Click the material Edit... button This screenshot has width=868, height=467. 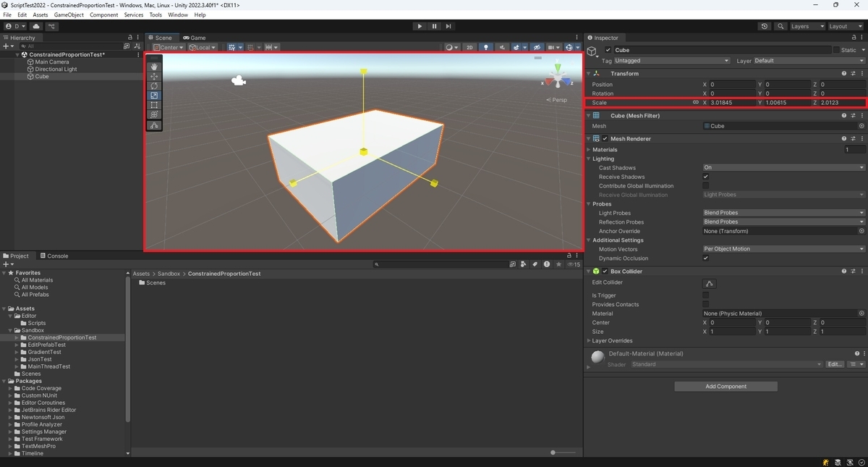click(x=835, y=364)
